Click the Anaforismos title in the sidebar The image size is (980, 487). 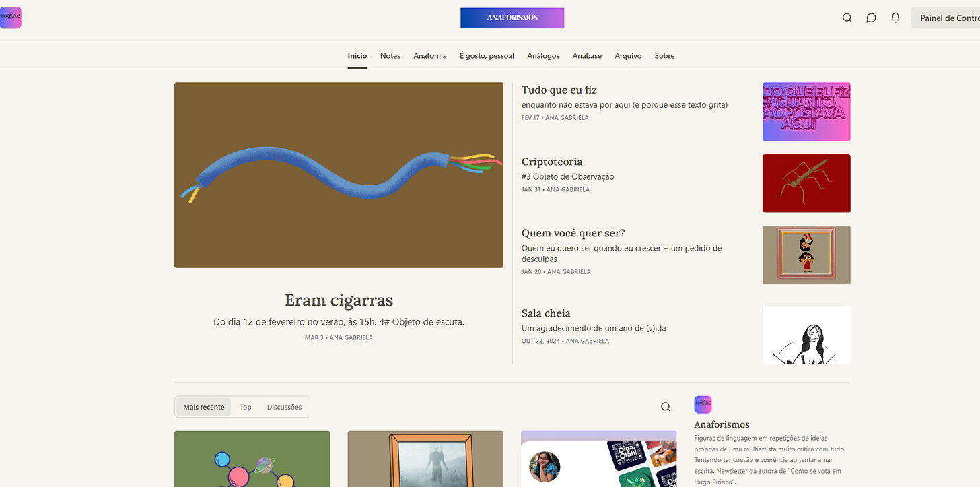722,424
